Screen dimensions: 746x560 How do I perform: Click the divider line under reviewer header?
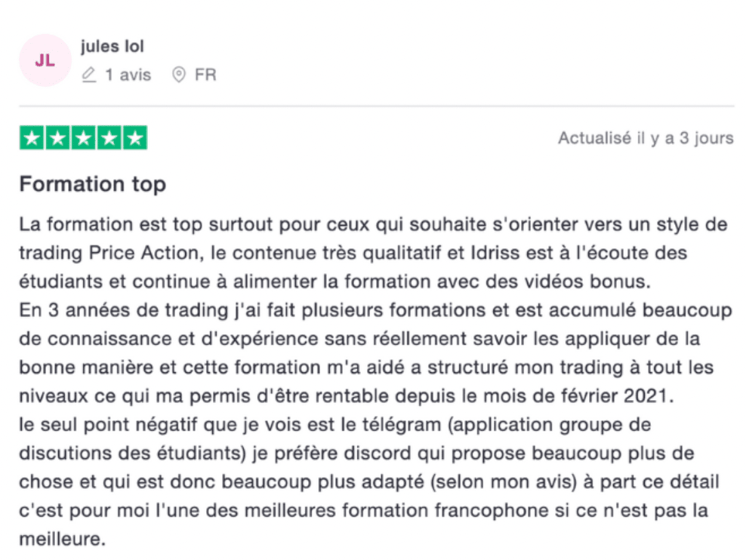pos(377,106)
